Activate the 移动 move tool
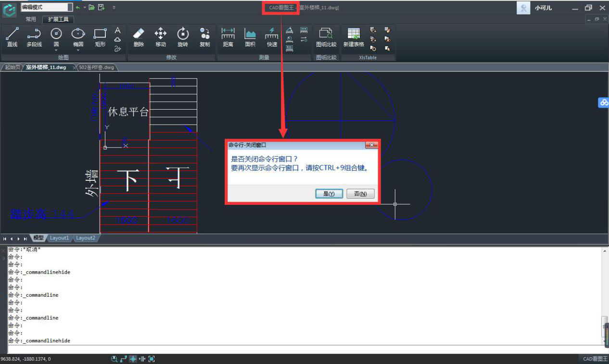The height and width of the screenshot is (364, 609). pyautogui.click(x=161, y=38)
